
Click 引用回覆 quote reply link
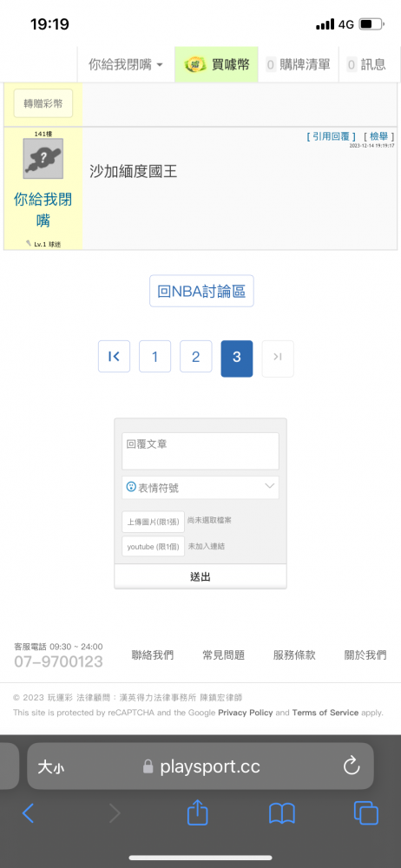pos(332,136)
